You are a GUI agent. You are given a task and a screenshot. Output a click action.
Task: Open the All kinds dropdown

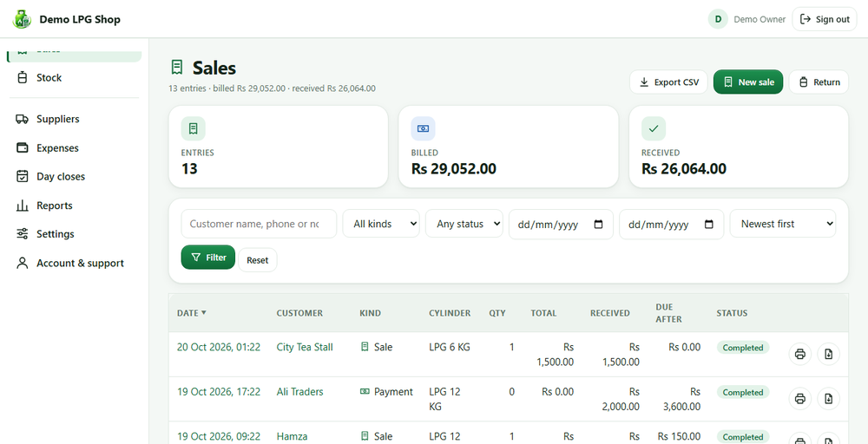[381, 224]
